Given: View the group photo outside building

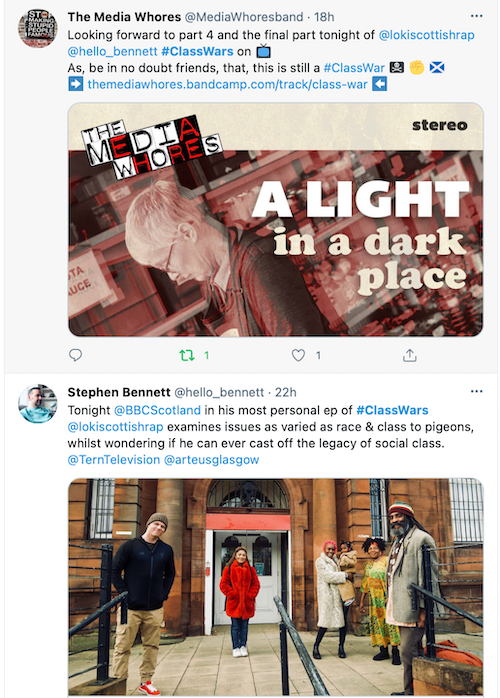Looking at the screenshot, I should (276, 587).
